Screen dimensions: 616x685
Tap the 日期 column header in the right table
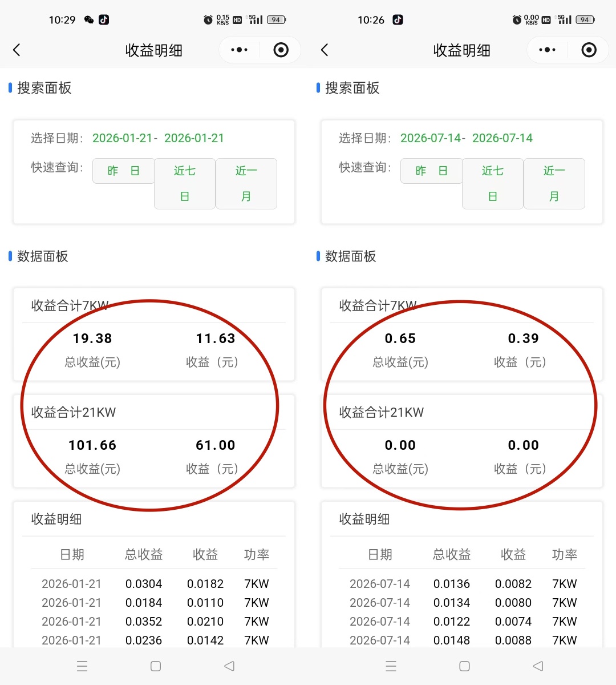pyautogui.click(x=380, y=554)
